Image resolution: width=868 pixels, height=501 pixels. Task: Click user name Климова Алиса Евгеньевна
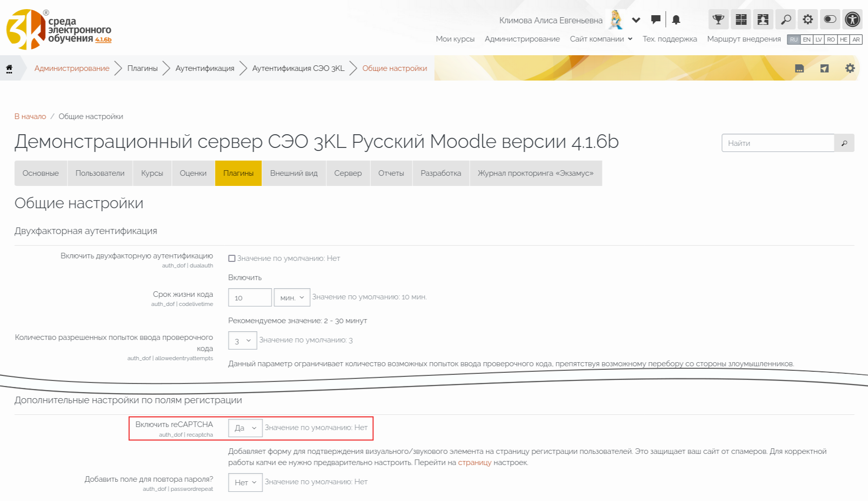(551, 20)
